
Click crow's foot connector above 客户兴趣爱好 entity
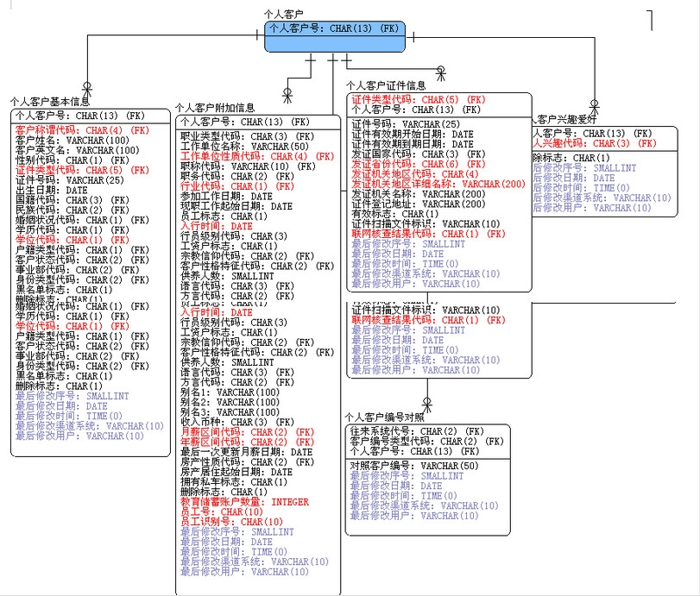click(x=594, y=106)
